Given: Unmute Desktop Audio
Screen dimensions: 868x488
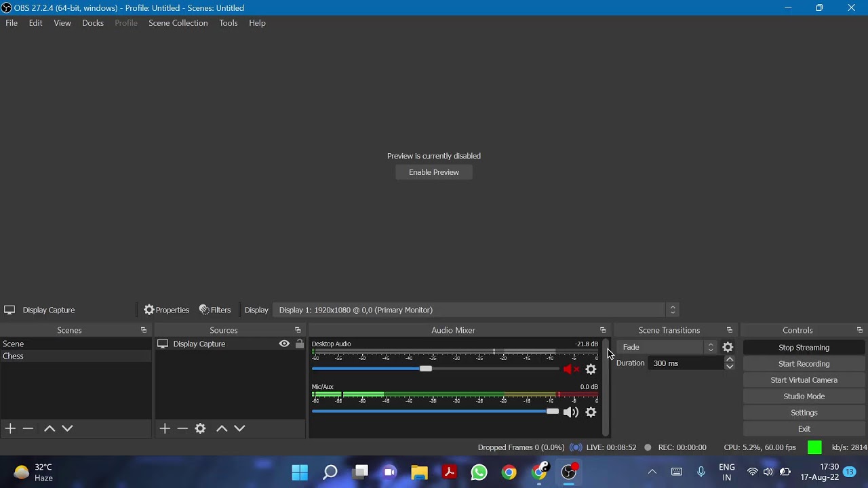Looking at the screenshot, I should click(x=571, y=369).
